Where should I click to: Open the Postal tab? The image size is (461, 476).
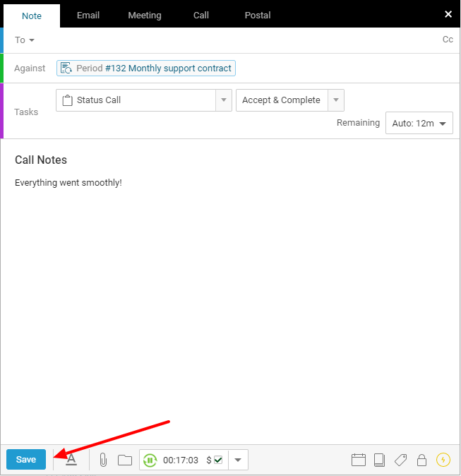click(258, 15)
